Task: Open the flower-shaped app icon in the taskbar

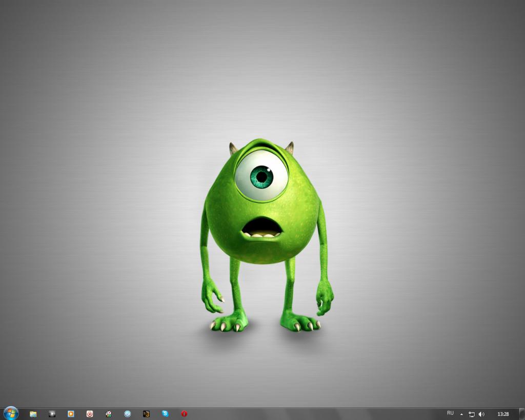Action: (109, 414)
